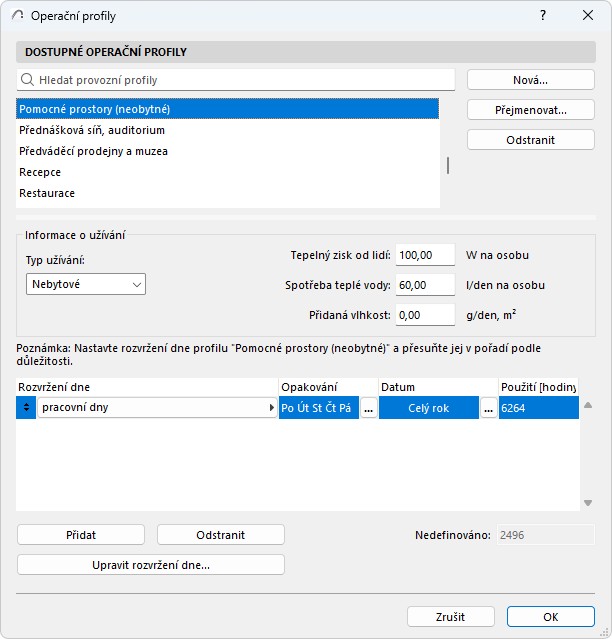Image resolution: width=612 pixels, height=639 pixels.
Task: Click the Celý rok date cell
Action: click(429, 408)
